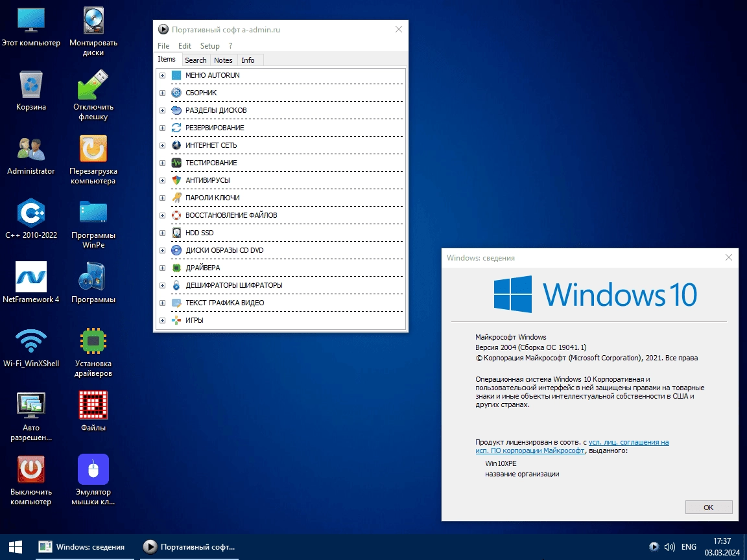Click the СБОРНИК category icon
Screen dimensions: 747x560
coord(176,93)
